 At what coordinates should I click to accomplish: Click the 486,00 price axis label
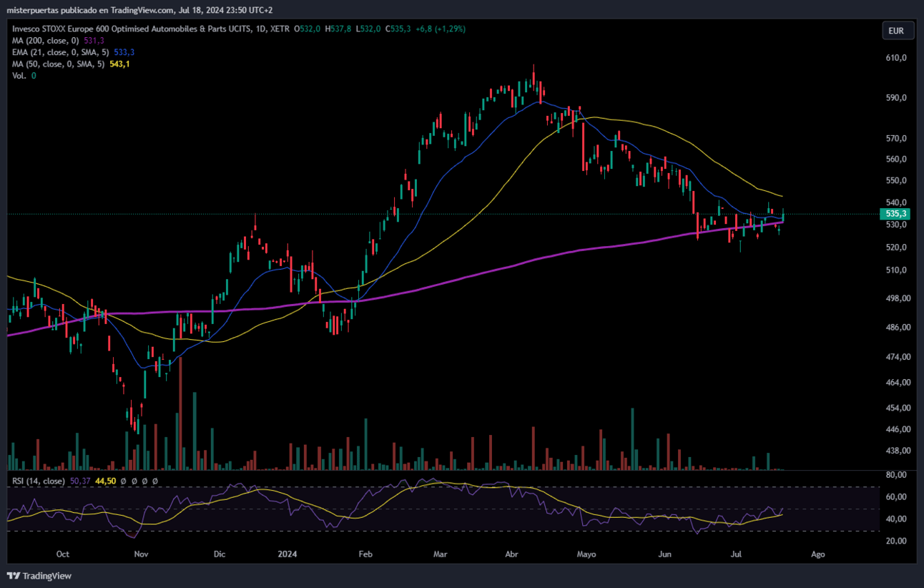(x=898, y=327)
